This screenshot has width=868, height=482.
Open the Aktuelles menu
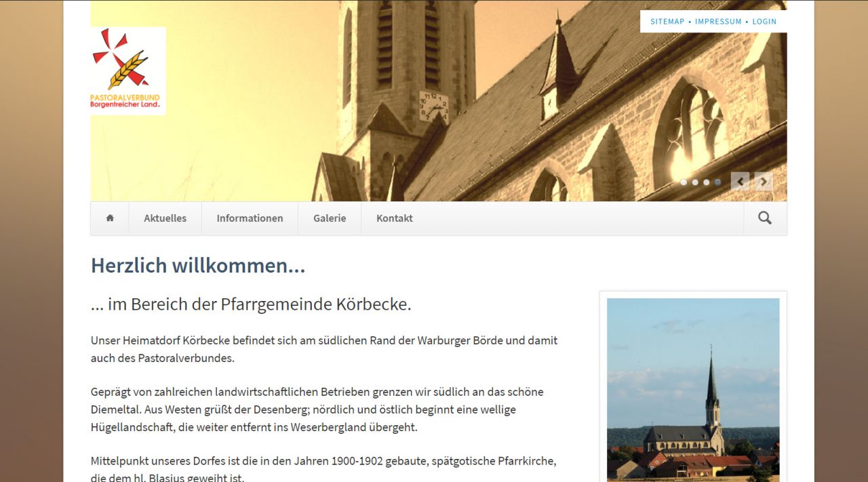point(165,218)
